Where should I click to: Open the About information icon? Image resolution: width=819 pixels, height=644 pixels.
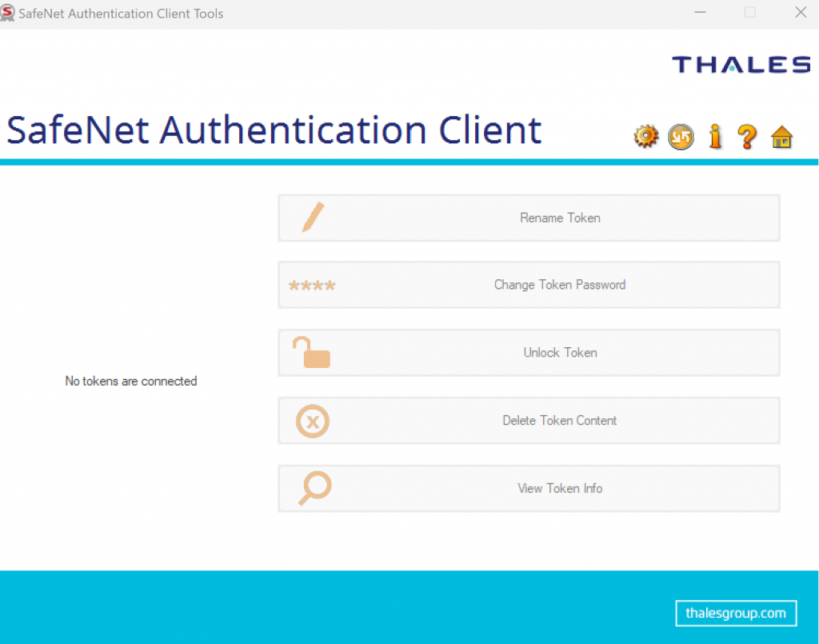tap(715, 137)
